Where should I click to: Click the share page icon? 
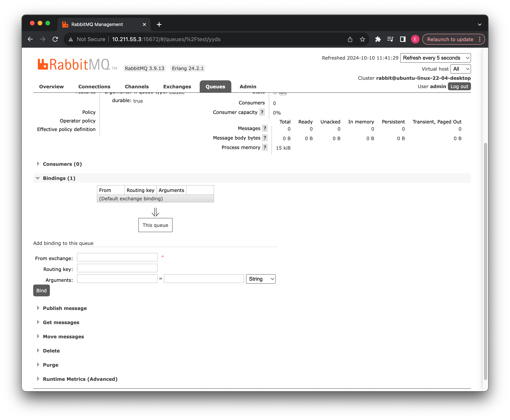pos(350,39)
